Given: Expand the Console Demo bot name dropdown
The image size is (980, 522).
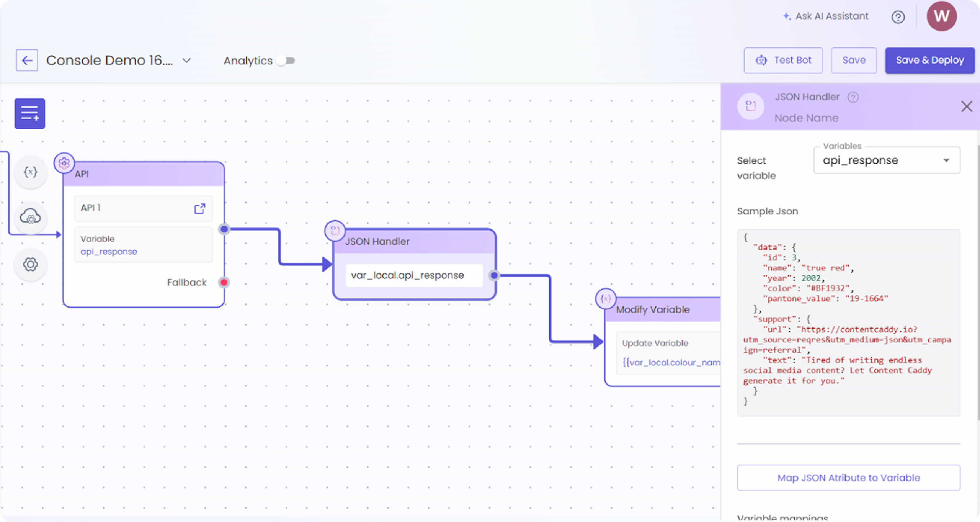Looking at the screenshot, I should pos(186,61).
